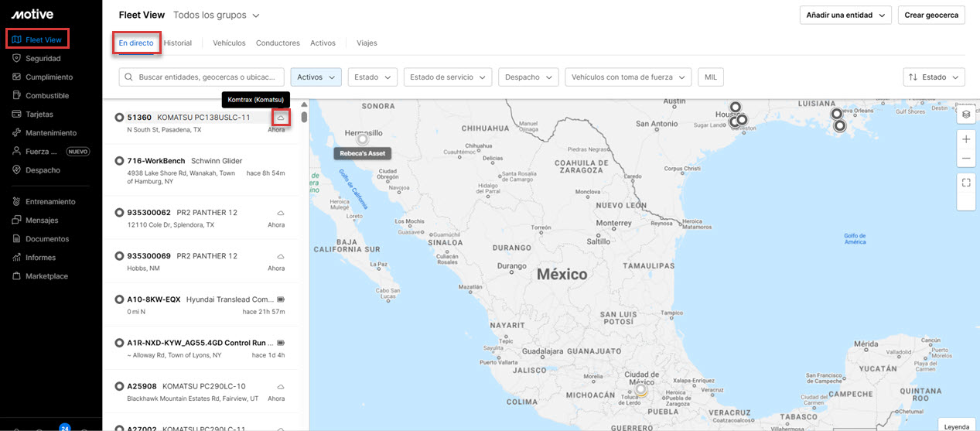Click the map layers icon
The height and width of the screenshot is (431, 980).
pos(966,115)
